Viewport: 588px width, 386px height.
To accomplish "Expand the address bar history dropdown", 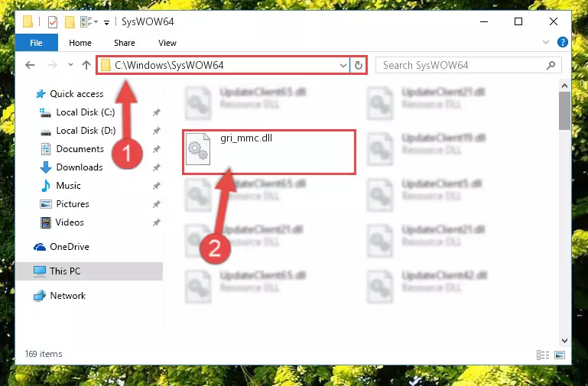I will point(343,66).
